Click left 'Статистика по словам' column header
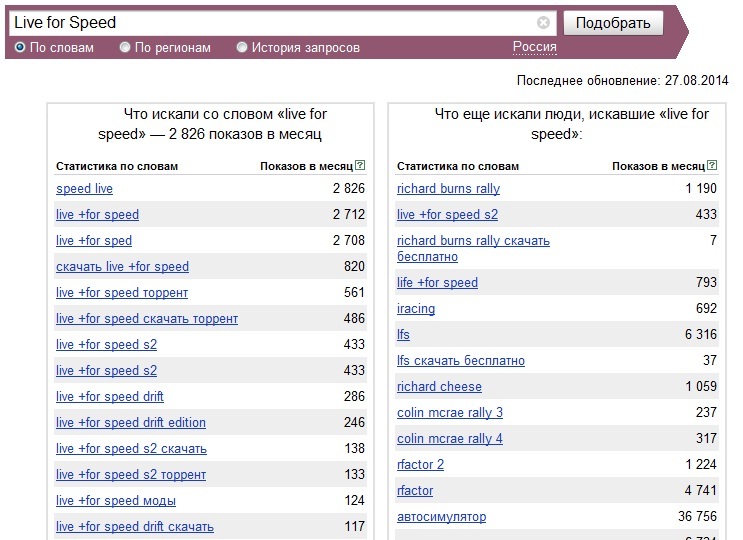The height and width of the screenshot is (540, 743). (x=117, y=166)
